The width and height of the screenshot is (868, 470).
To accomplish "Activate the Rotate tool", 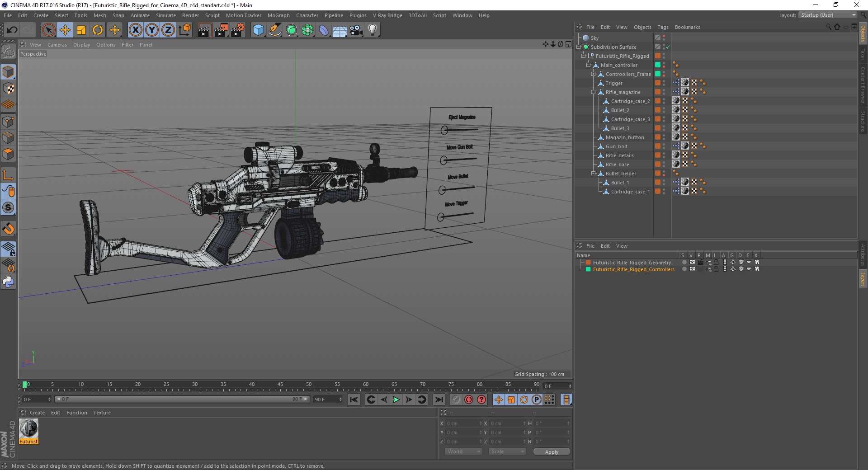I will point(98,30).
